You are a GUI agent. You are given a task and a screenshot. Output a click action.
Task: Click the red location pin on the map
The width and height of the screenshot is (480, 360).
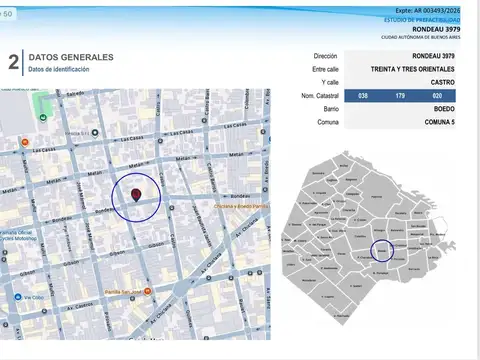click(136, 195)
